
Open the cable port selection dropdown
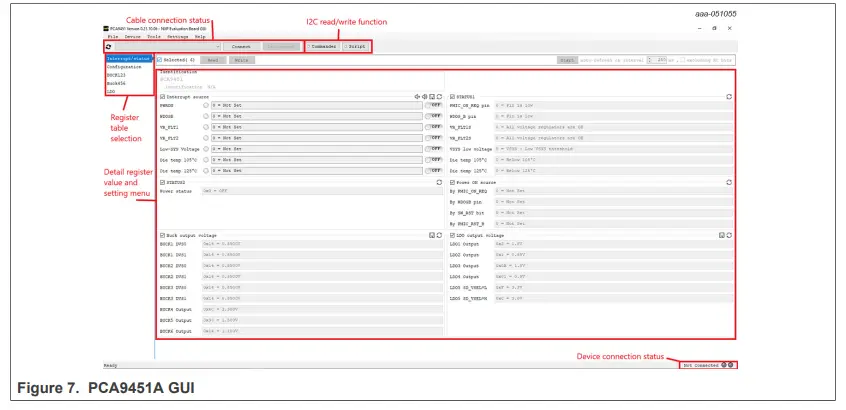click(x=167, y=47)
